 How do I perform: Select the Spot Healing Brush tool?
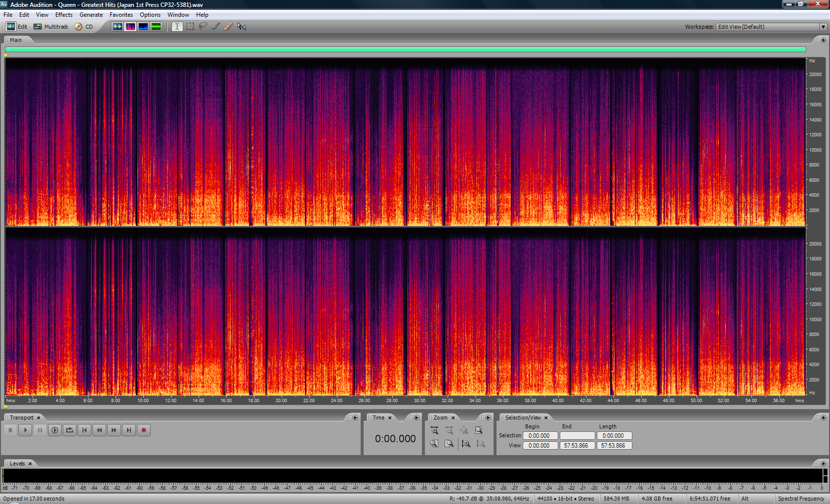[x=228, y=26]
